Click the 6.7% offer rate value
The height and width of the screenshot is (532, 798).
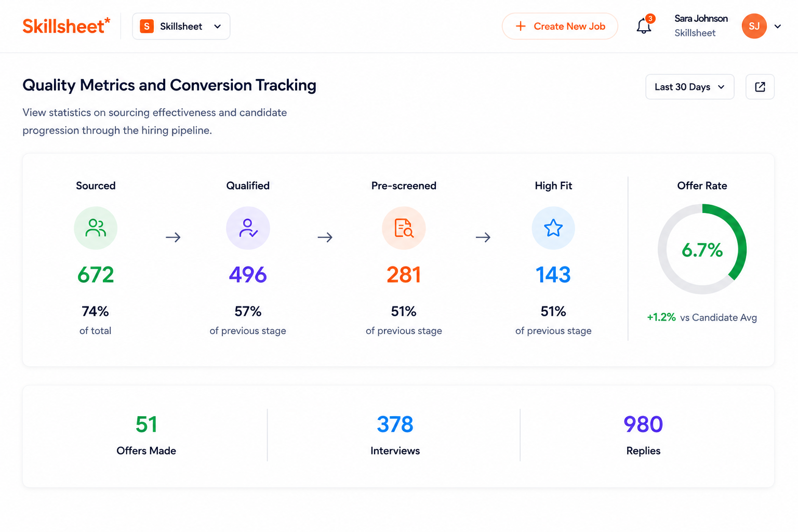click(702, 250)
